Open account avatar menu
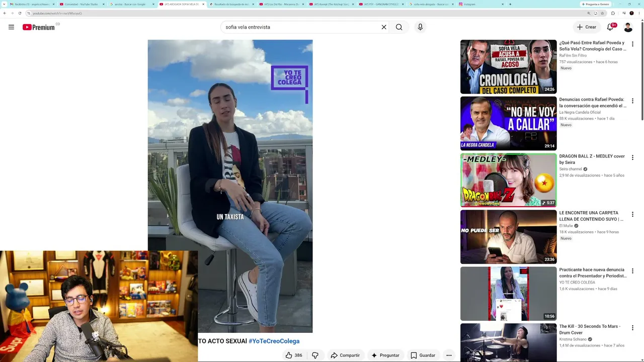This screenshot has width=644, height=362. coord(628,27)
